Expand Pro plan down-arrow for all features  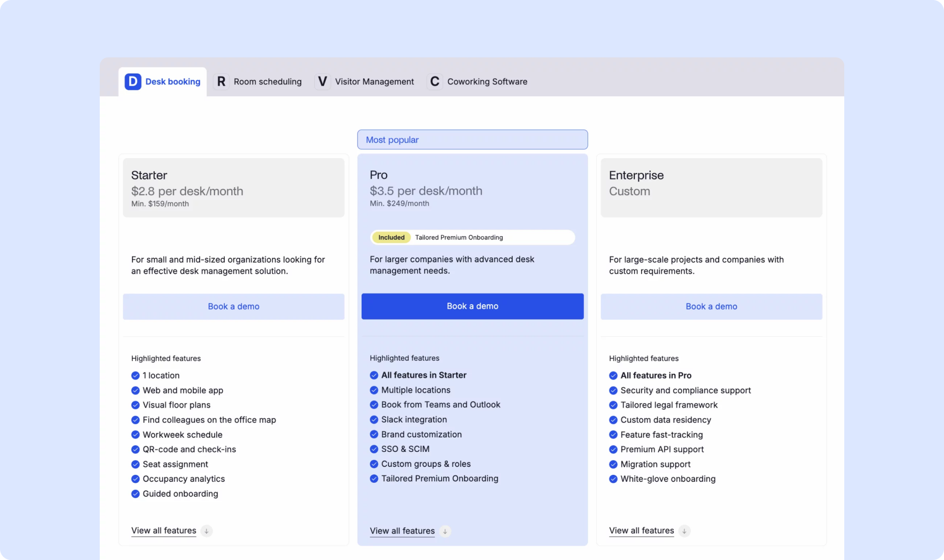tap(445, 531)
